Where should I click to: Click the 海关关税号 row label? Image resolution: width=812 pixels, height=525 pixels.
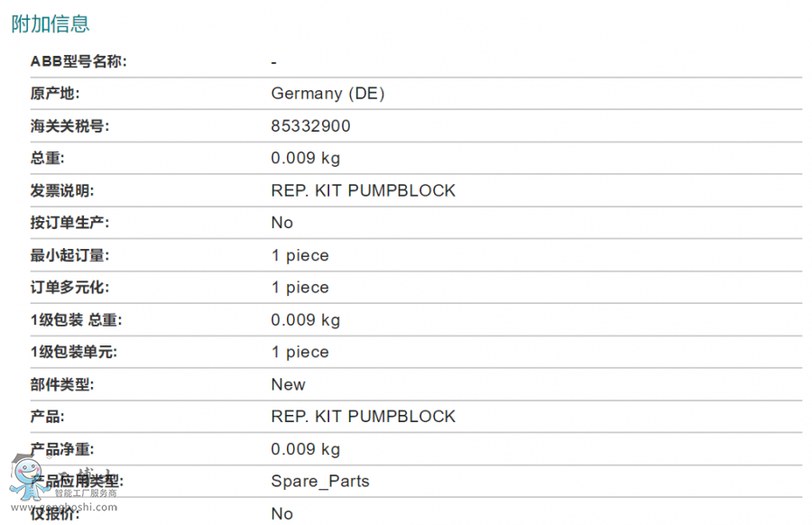coord(69,126)
